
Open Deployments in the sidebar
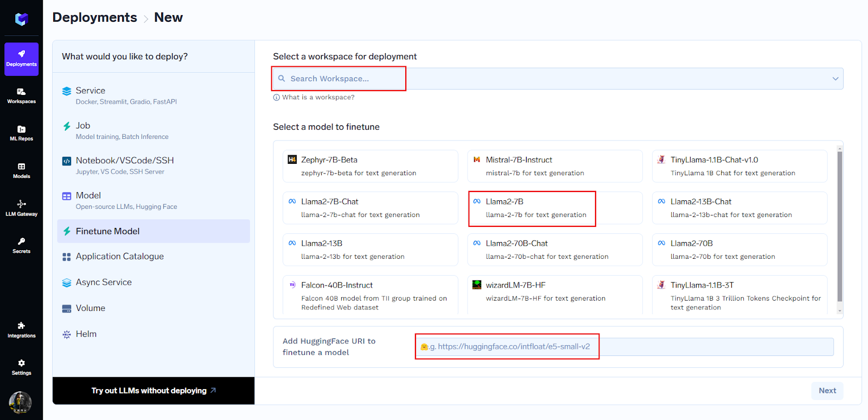pos(21,59)
